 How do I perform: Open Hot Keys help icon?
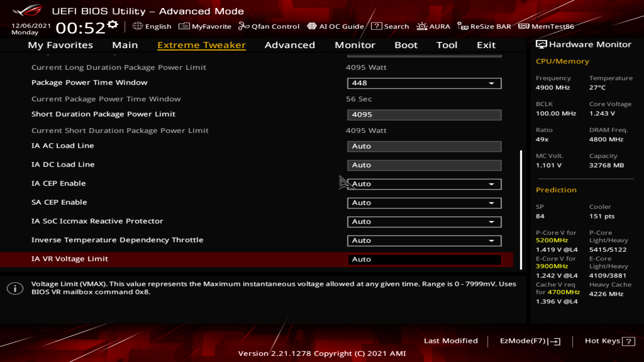pos(628,341)
